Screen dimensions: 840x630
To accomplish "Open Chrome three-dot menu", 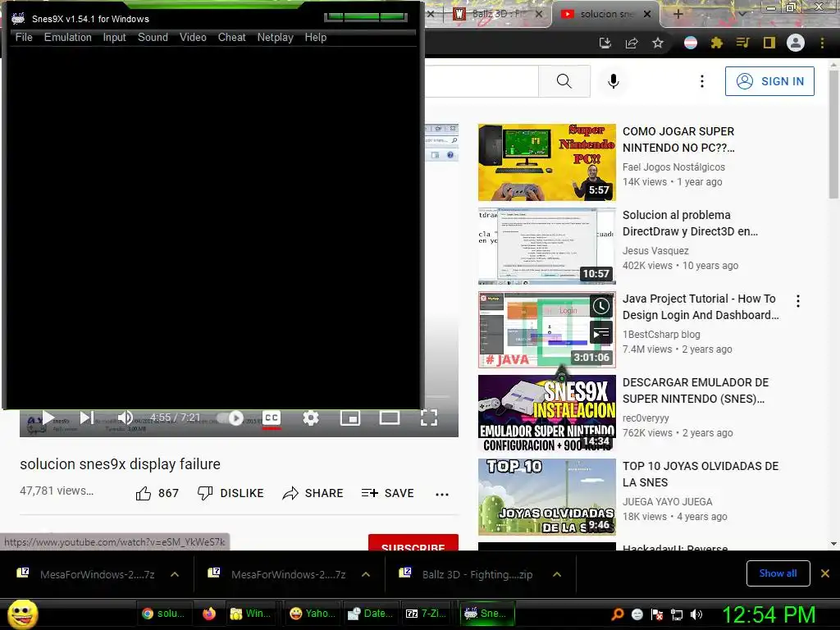I will [822, 43].
